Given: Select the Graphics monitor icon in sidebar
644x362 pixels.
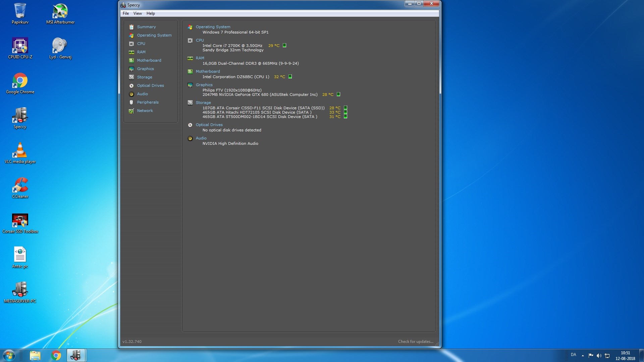Looking at the screenshot, I should coord(131,69).
